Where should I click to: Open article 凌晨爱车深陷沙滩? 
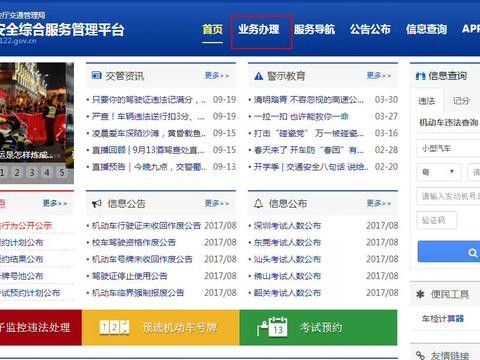(149, 133)
